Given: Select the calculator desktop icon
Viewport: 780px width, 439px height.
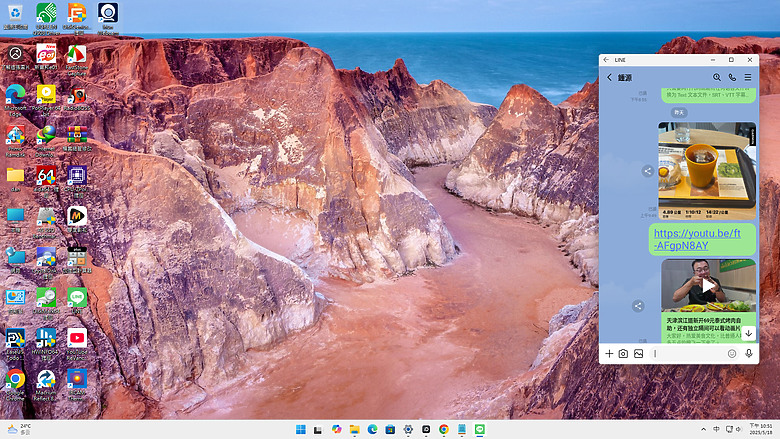Looking at the screenshot, I should pos(77,261).
